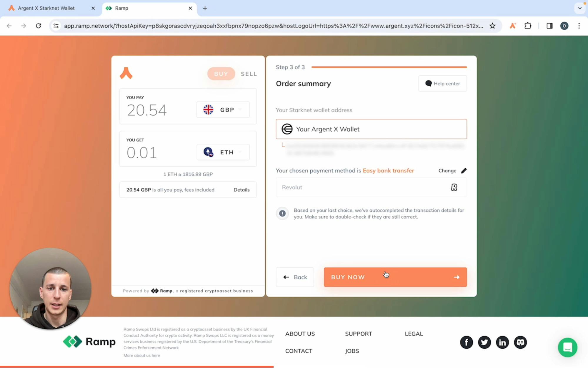Click the wallet symbol in address field
588x368 pixels.
(x=287, y=129)
